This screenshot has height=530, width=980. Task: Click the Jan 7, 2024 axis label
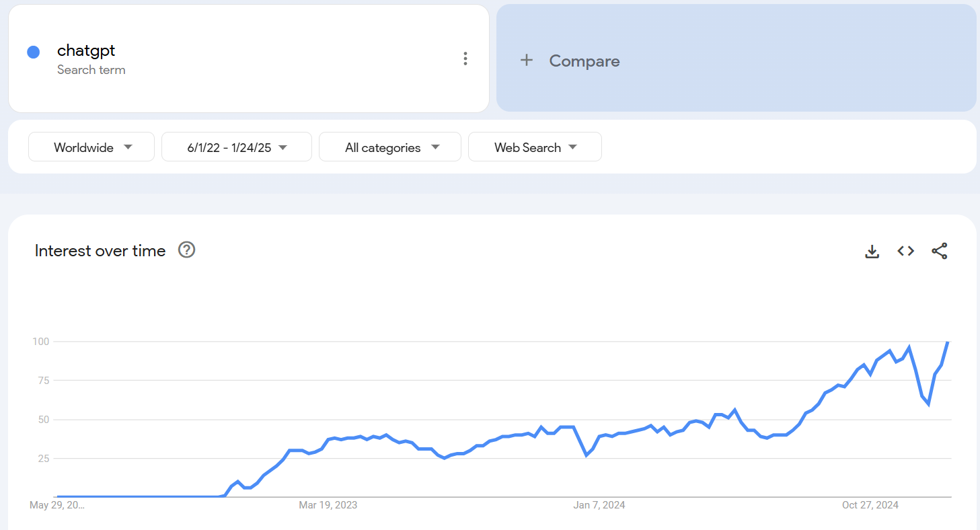click(x=599, y=505)
